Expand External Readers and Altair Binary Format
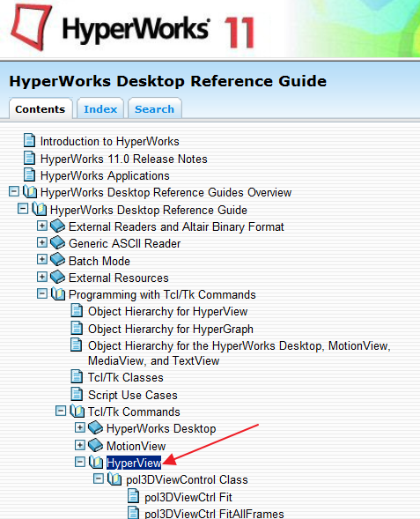420x519 pixels. [x=42, y=226]
